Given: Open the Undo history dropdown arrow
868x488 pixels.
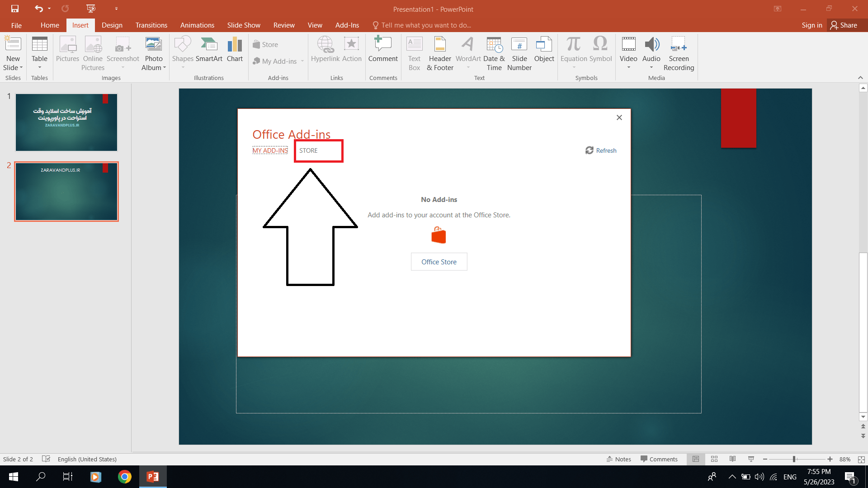Looking at the screenshot, I should tap(49, 9).
